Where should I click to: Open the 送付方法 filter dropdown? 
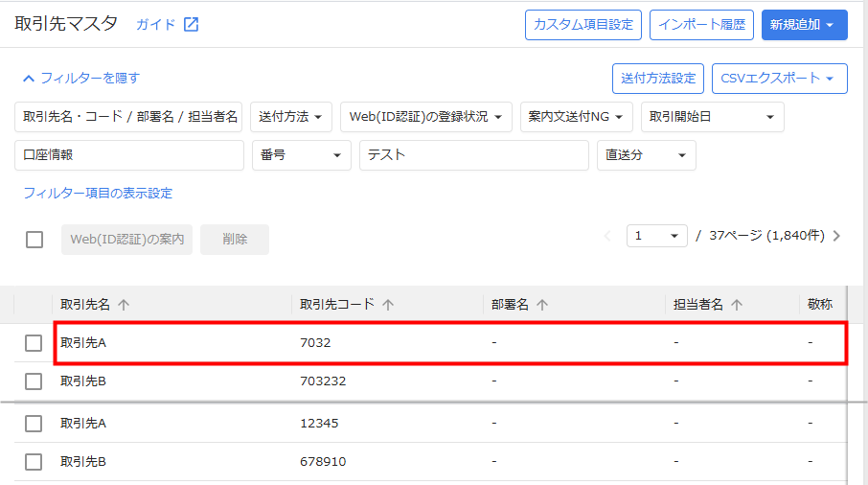pos(291,117)
